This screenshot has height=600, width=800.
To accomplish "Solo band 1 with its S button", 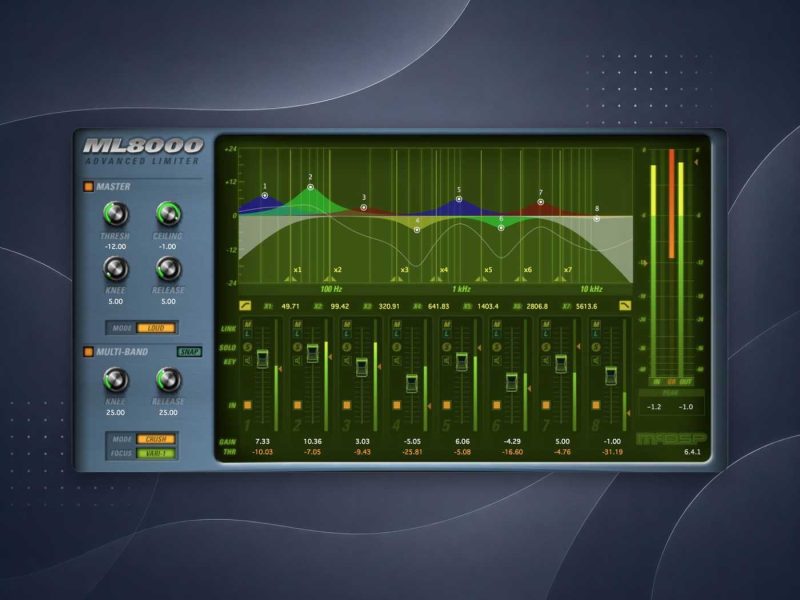I will tap(247, 347).
